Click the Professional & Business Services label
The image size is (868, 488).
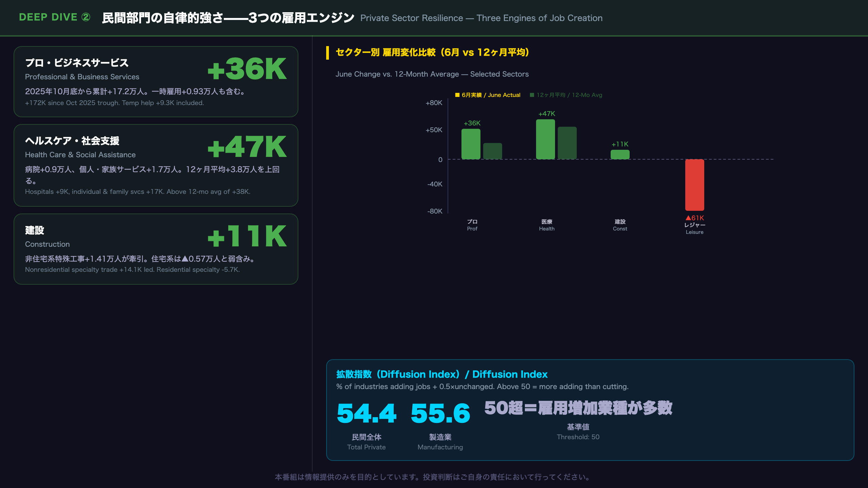click(82, 77)
